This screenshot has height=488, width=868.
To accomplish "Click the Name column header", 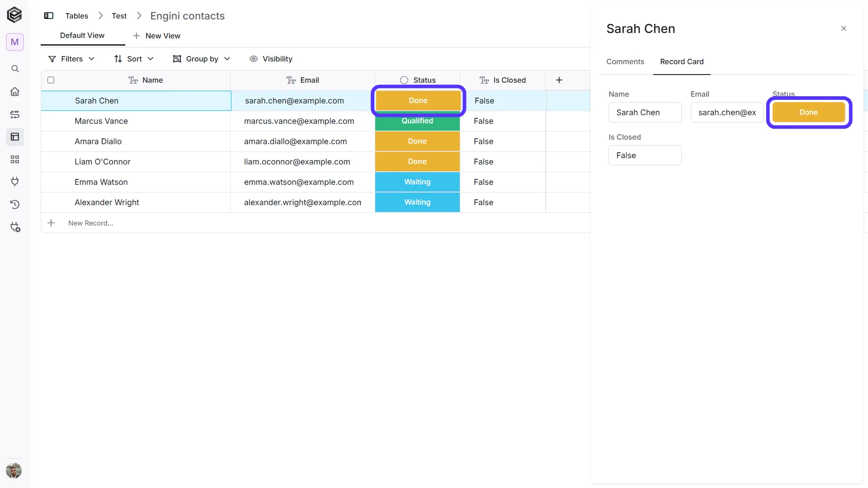I will [145, 80].
